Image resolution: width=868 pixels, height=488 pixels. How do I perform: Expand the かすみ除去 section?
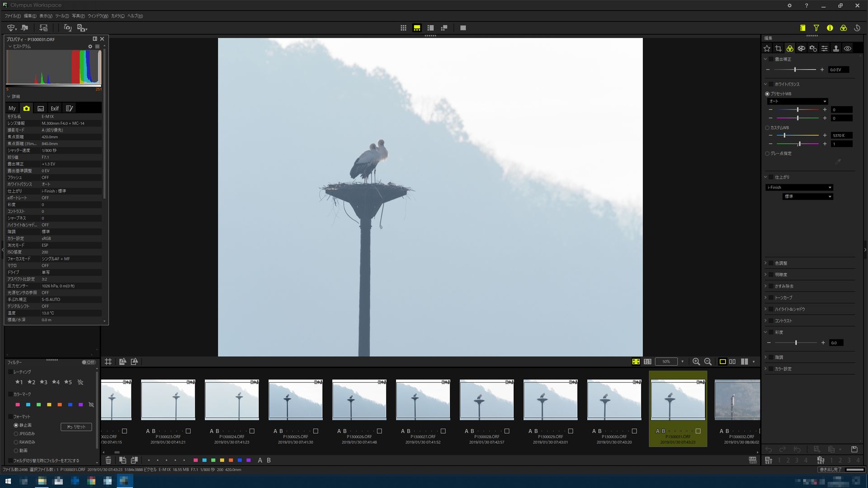pyautogui.click(x=765, y=286)
